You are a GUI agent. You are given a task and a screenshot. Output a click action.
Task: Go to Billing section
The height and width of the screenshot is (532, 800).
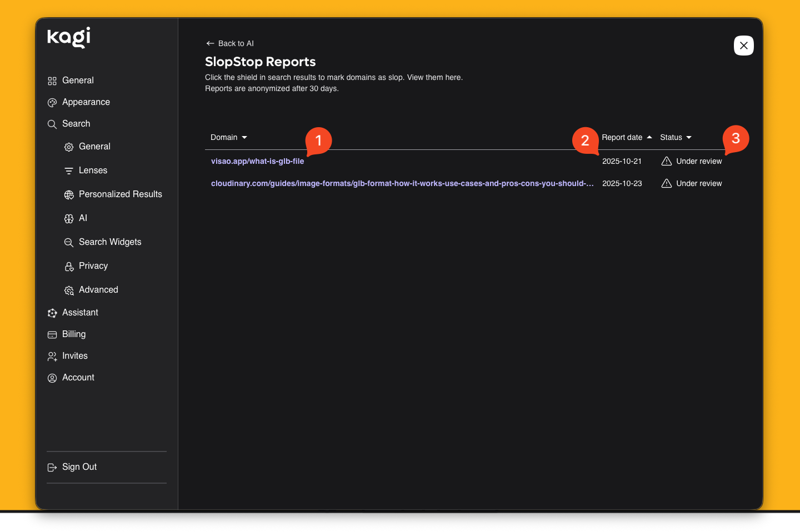tap(74, 334)
